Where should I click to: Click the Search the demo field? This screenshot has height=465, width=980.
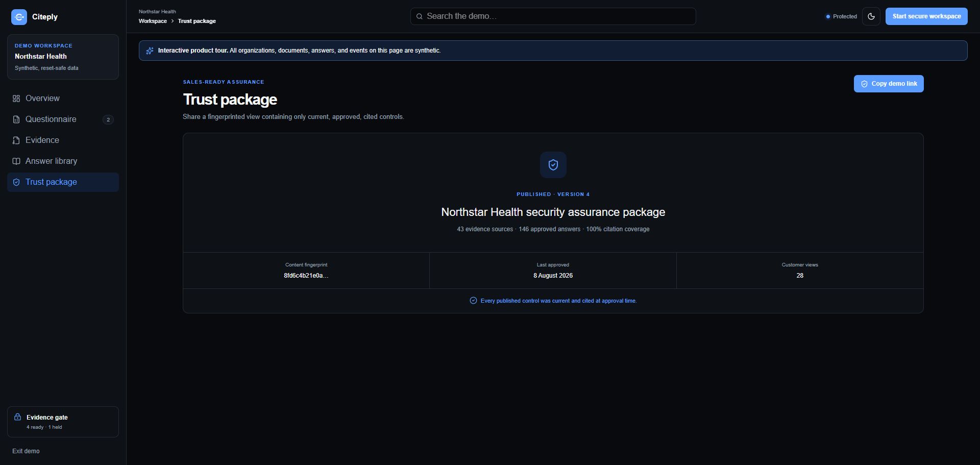click(x=553, y=16)
